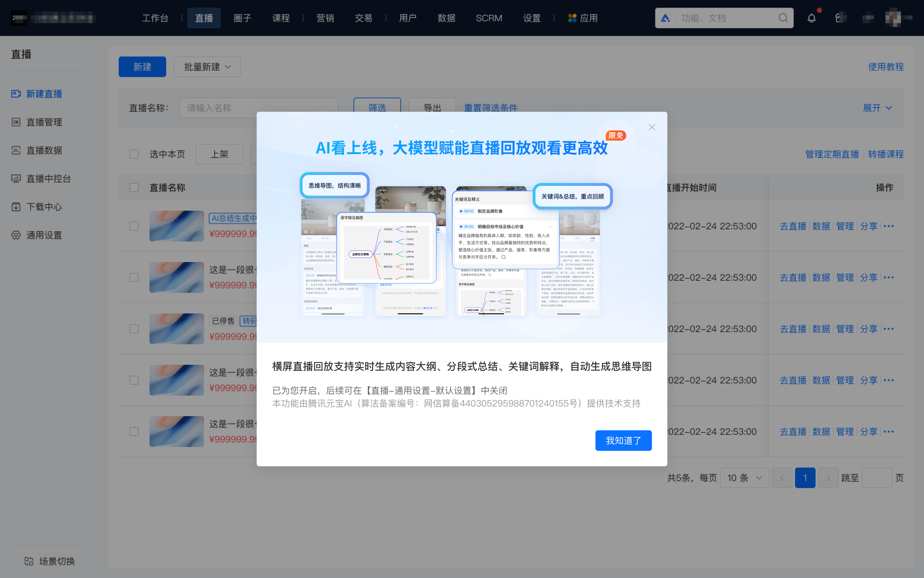Open the 用户 top menu
Viewport: 924px width, 578px height.
pyautogui.click(x=408, y=18)
